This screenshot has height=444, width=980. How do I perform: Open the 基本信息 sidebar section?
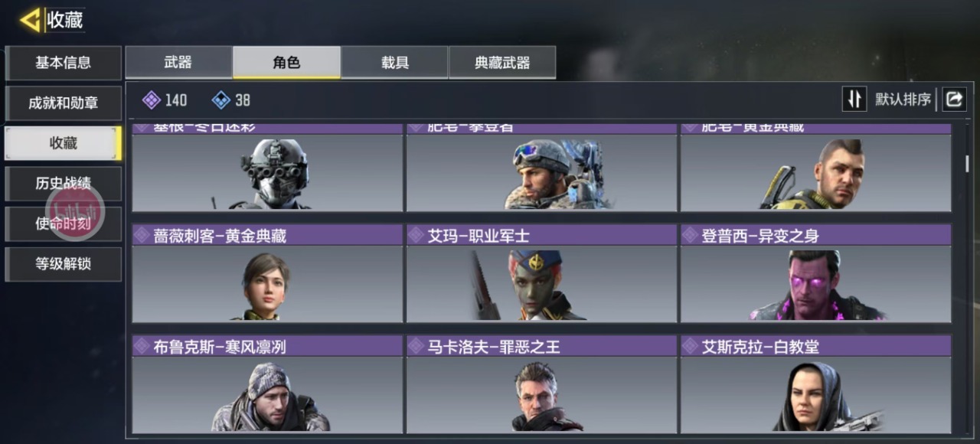[64, 63]
